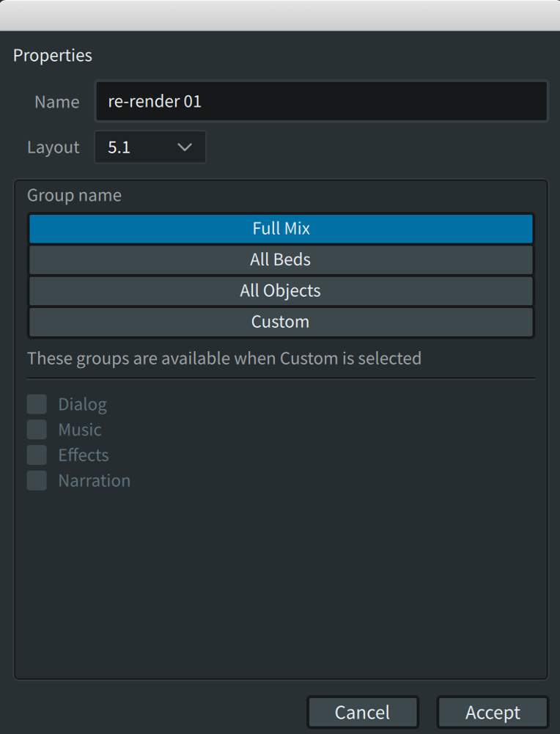Choose All Beds as group name
This screenshot has height=734, width=560.
coord(281,259)
